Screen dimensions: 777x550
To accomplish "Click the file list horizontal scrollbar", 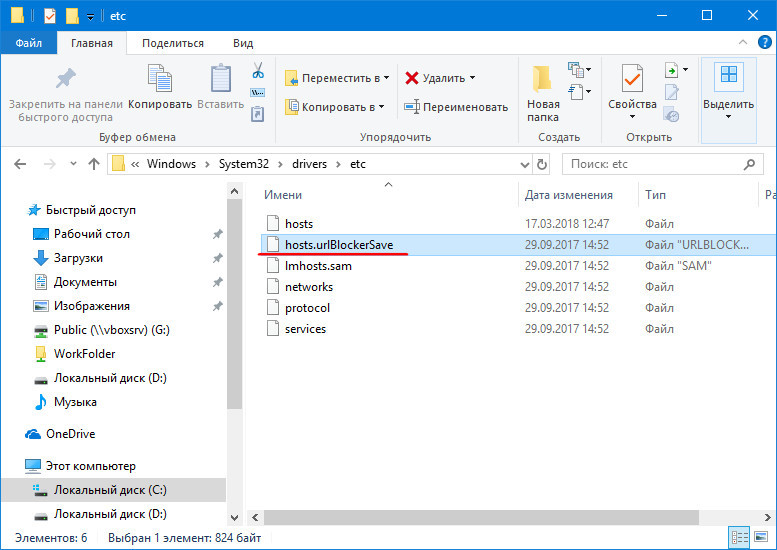I will pos(481,517).
